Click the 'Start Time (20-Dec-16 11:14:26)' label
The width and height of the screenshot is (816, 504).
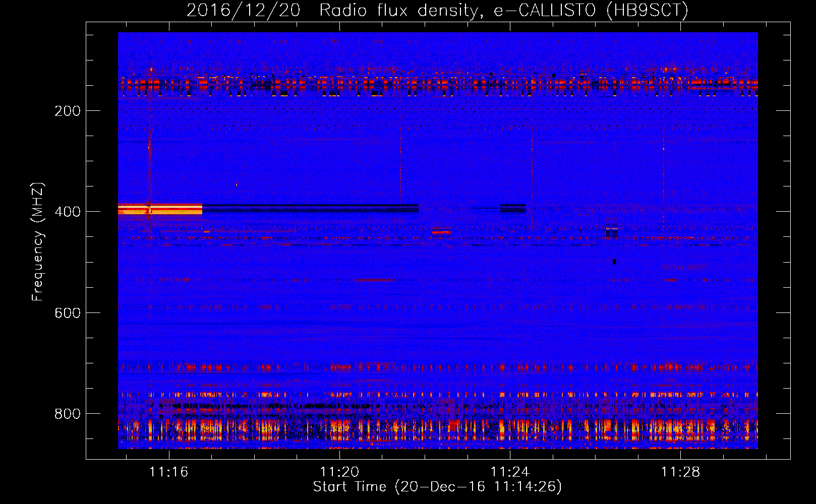tap(437, 487)
